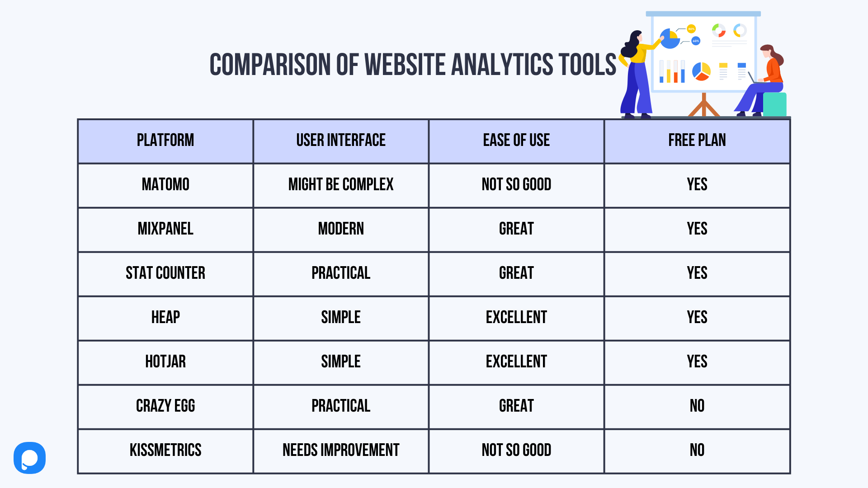The width and height of the screenshot is (868, 488).
Task: Toggle the Free Plan status for Crazy Egg
Action: pyautogui.click(x=698, y=406)
